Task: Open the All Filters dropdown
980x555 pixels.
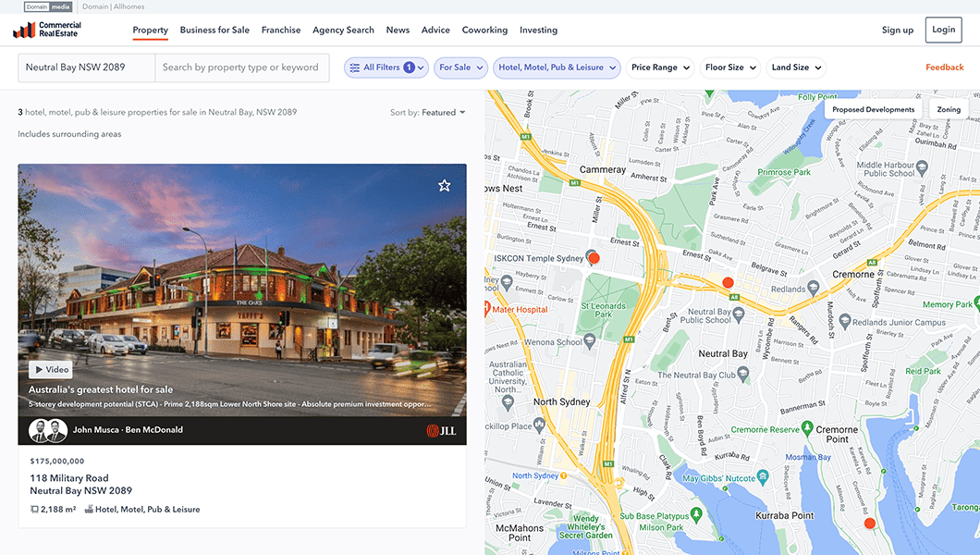Action: (x=386, y=68)
